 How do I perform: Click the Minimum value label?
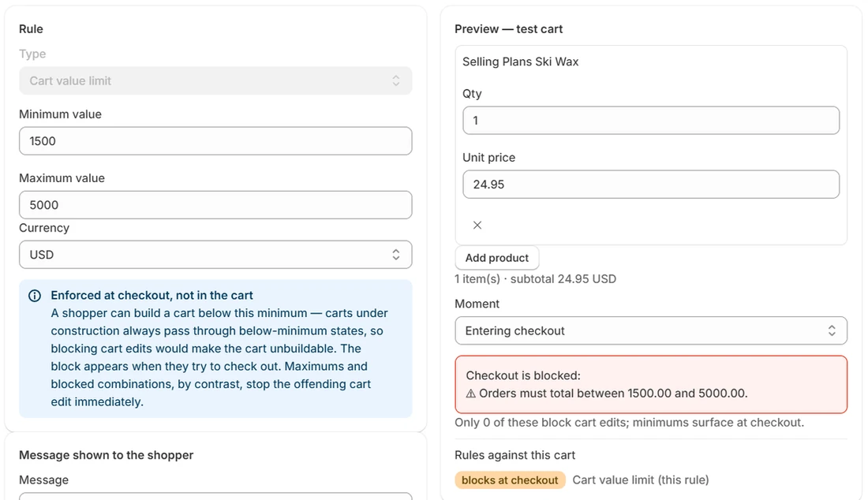pyautogui.click(x=60, y=114)
